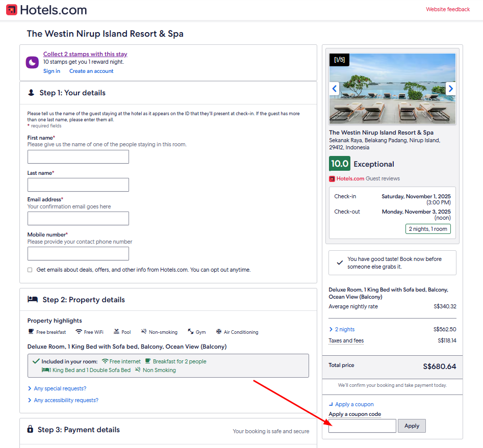Click the purple rewards stamp icon

point(33,62)
